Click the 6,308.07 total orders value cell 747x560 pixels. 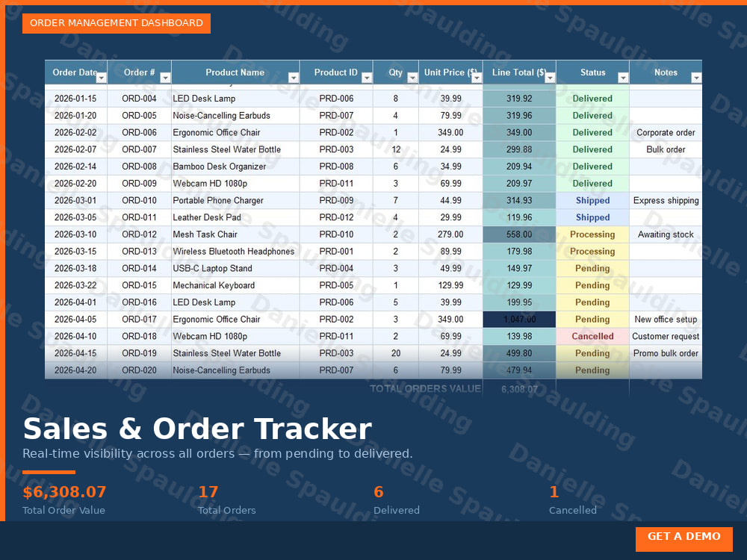pos(519,389)
